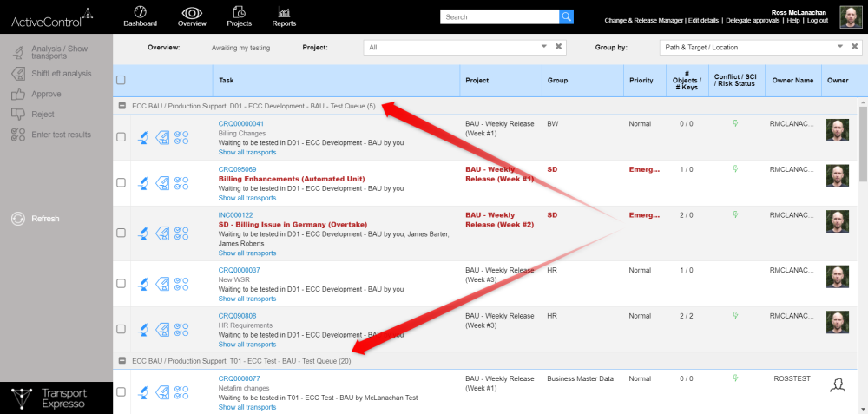868x414 pixels.
Task: Click microscope analysis icon for CRQ0000037
Action: click(143, 284)
